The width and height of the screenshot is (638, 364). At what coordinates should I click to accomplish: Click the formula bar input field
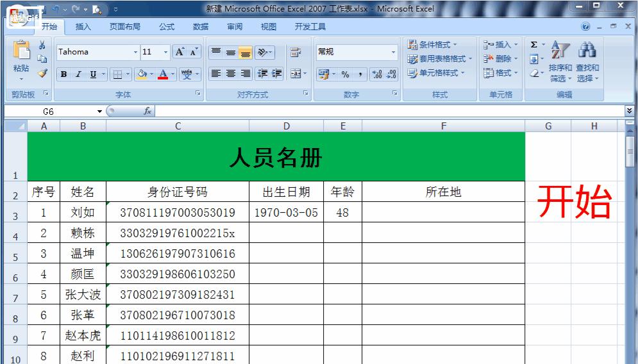click(390, 111)
